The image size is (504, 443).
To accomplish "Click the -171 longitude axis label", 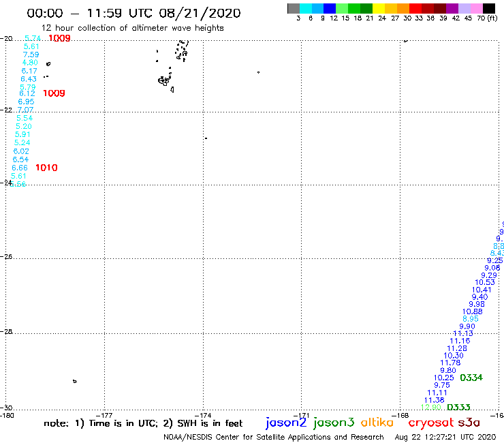I will (x=302, y=415).
